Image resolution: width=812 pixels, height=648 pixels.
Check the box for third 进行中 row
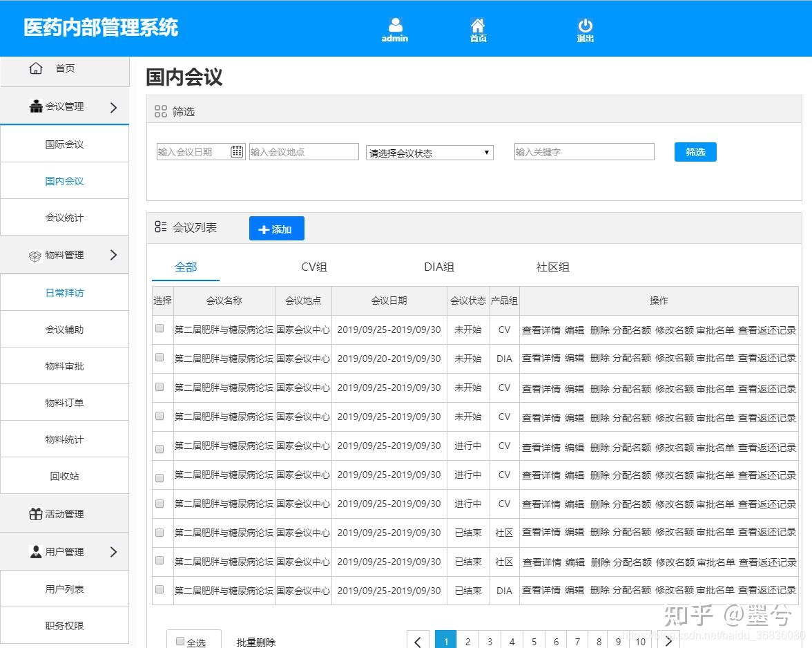(159, 504)
